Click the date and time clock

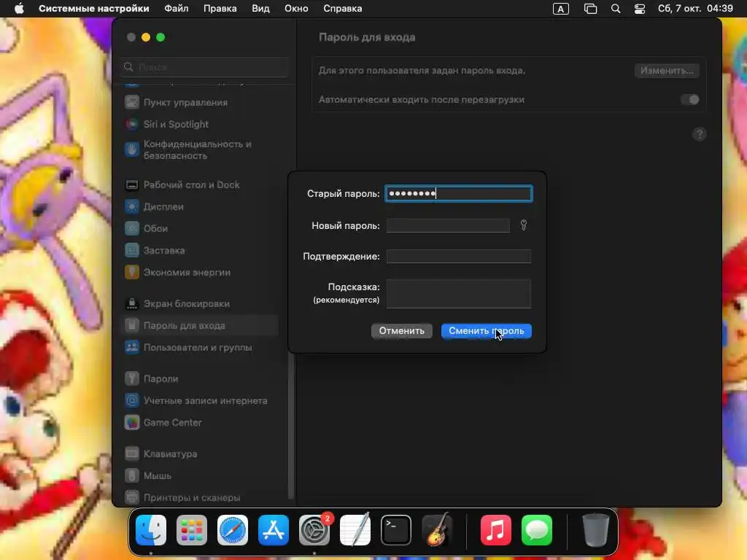click(x=695, y=9)
